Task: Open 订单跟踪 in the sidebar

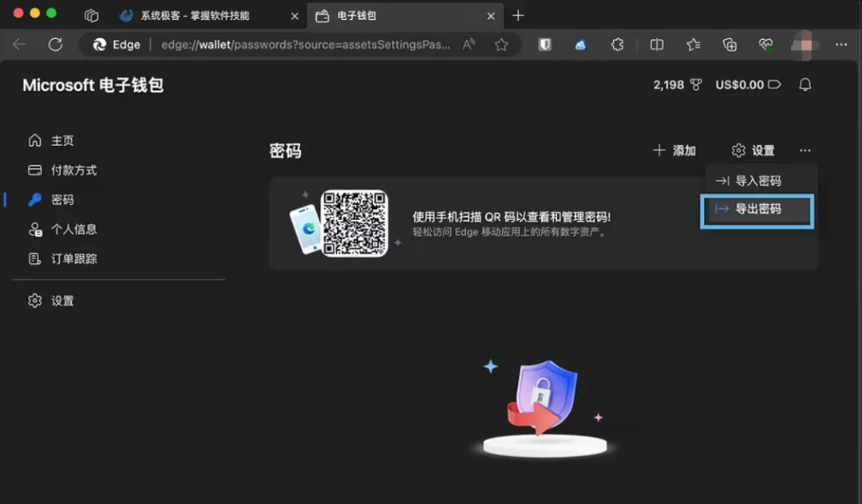Action: [x=62, y=258]
